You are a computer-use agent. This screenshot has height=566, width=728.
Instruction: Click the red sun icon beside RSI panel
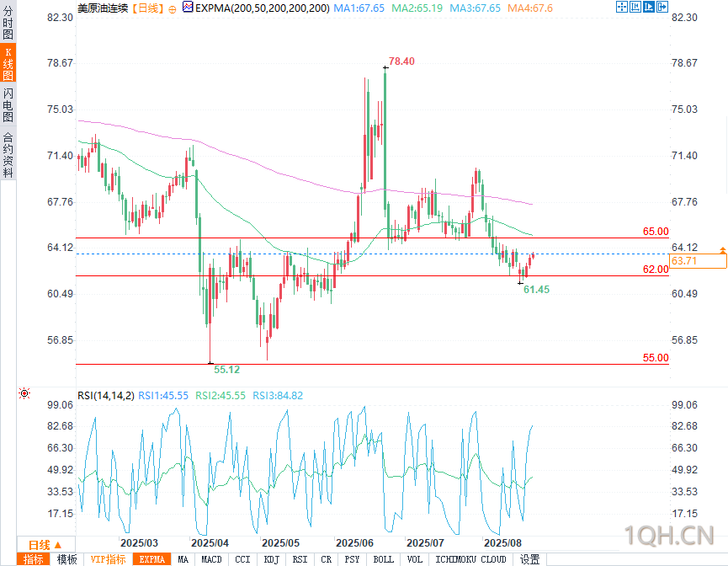click(24, 393)
